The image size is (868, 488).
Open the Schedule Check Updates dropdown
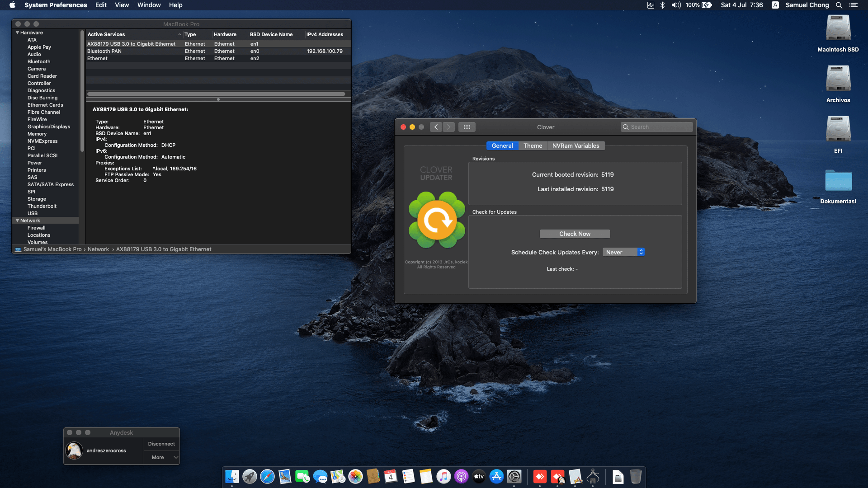click(x=623, y=252)
